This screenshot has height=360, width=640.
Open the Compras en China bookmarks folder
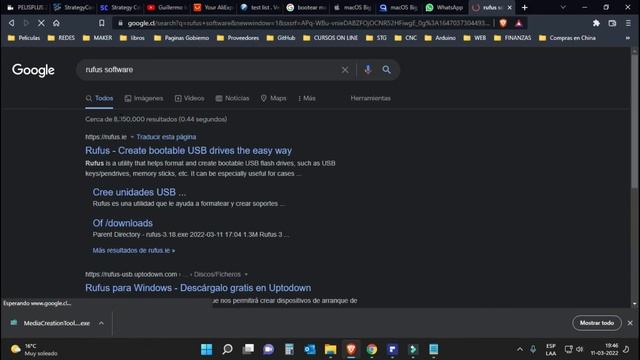coord(568,38)
